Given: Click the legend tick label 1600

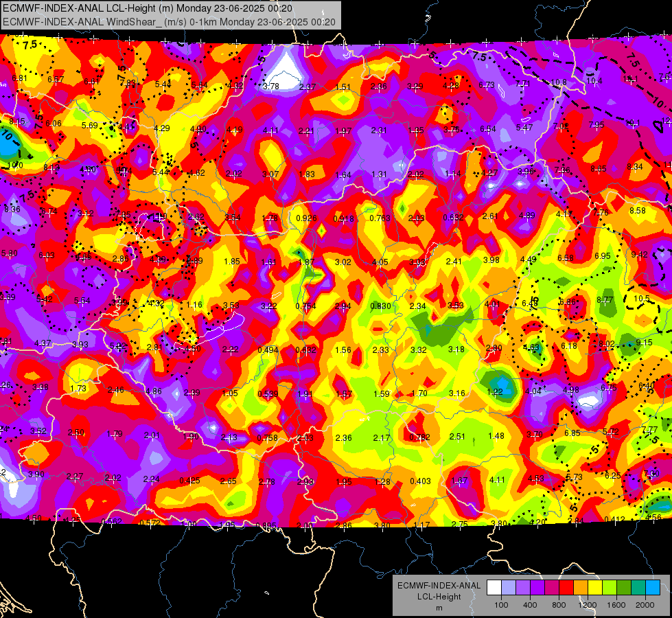Looking at the screenshot, I should click(616, 605).
